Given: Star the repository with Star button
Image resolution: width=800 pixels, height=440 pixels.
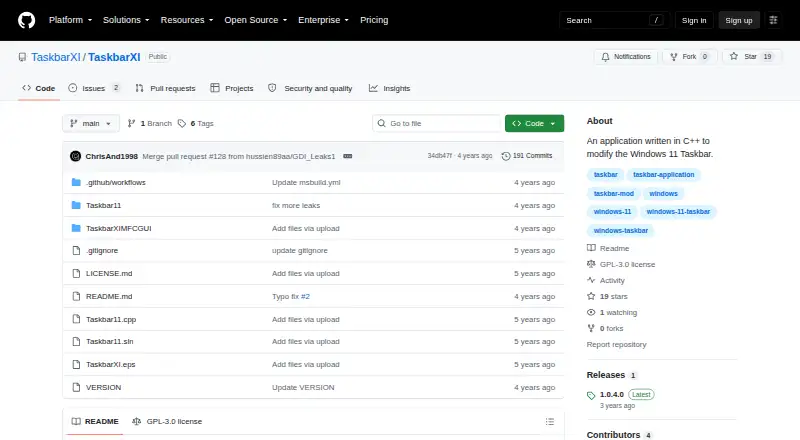Looking at the screenshot, I should [752, 57].
